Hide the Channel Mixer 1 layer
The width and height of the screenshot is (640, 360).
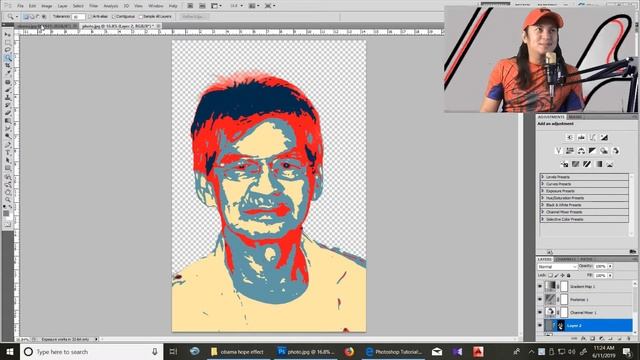click(x=540, y=313)
